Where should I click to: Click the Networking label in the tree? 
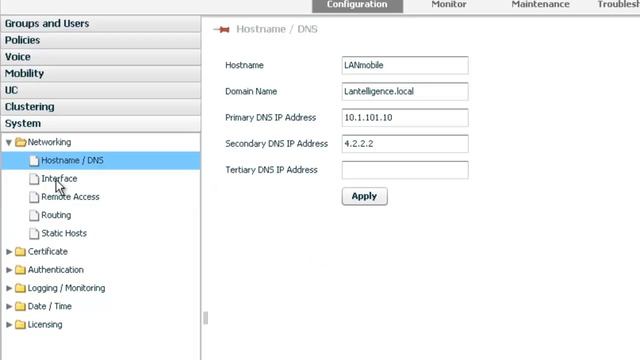(49, 142)
